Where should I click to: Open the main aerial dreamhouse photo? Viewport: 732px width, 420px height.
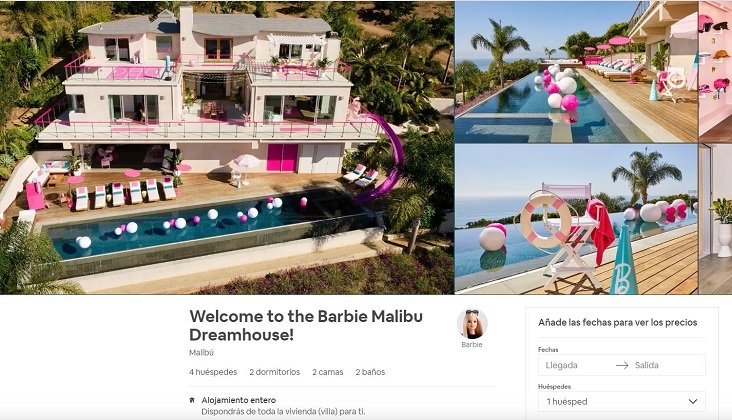tap(227, 147)
